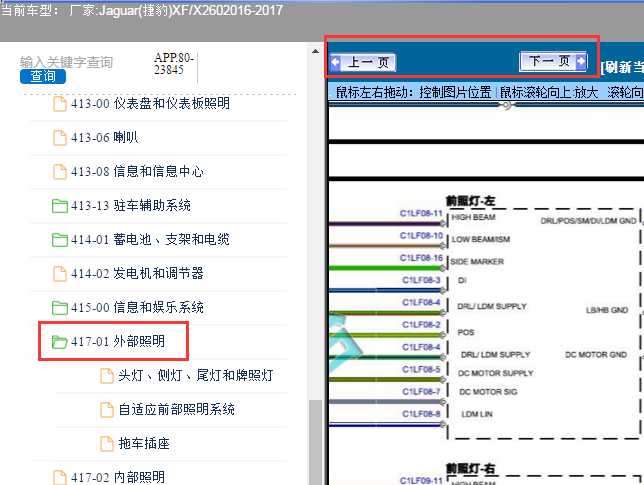
Task: Click the HIGH BEAM pin label in 前照灯-左
Action: coord(474,217)
